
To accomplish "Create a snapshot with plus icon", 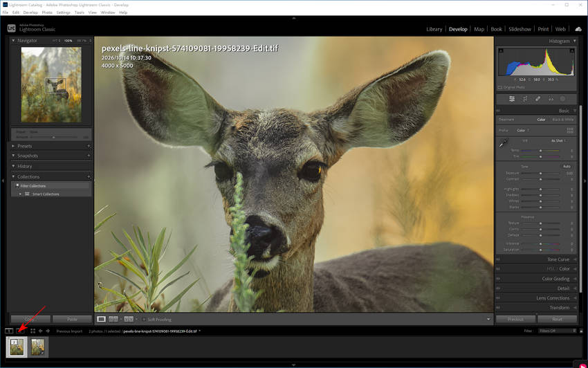I will point(89,156).
